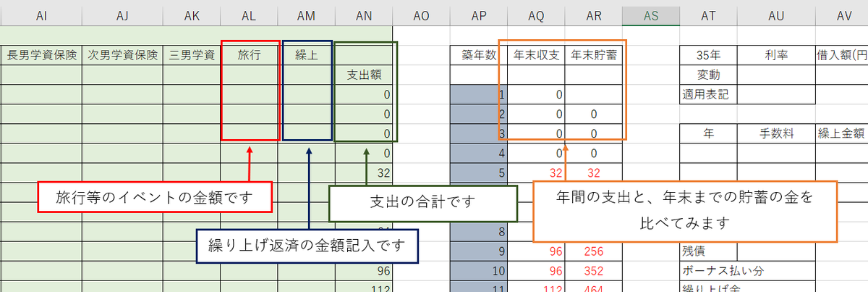Click the 利率 header cell
The width and height of the screenshot is (868, 292).
pos(777,54)
